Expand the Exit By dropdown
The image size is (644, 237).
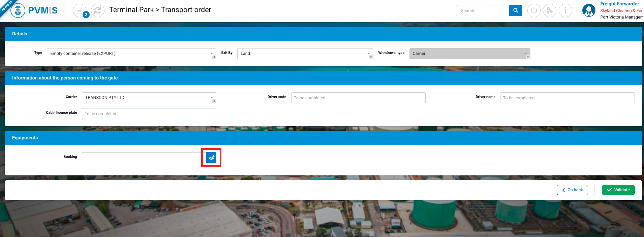[305, 54]
